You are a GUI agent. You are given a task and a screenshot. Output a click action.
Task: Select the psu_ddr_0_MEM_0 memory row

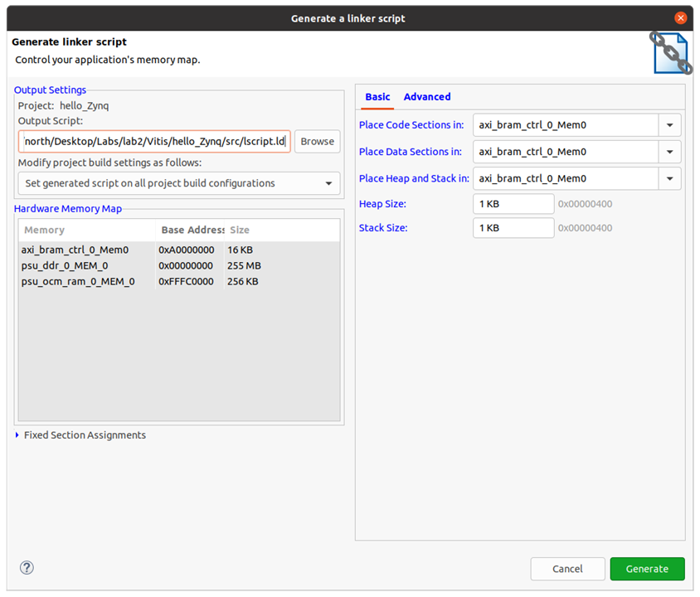(65, 265)
